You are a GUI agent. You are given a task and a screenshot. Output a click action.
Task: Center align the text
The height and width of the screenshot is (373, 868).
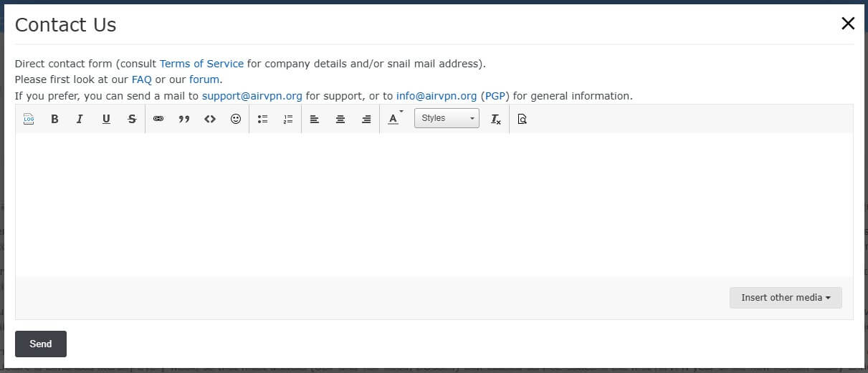click(340, 120)
